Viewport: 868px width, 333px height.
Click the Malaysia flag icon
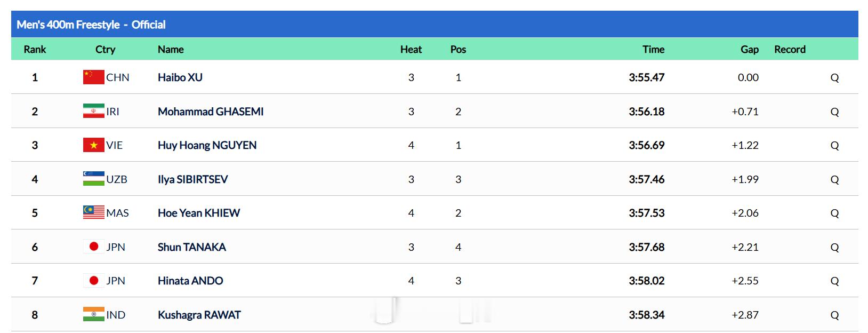93,213
